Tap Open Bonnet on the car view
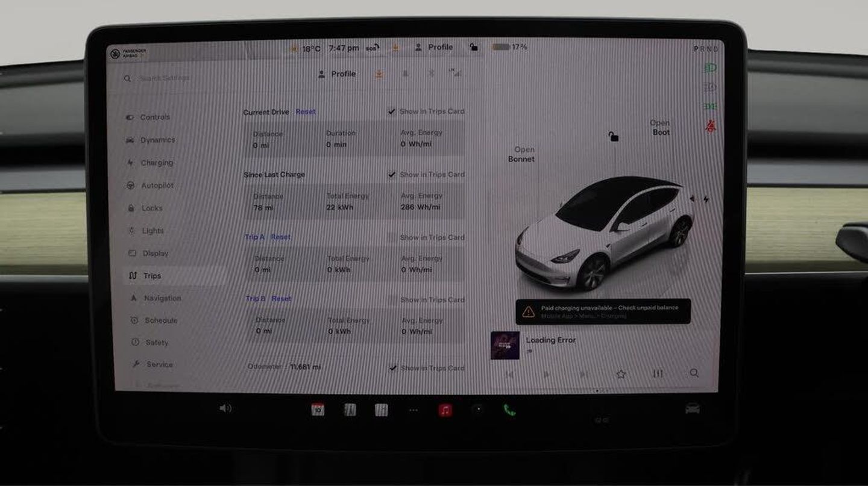The width and height of the screenshot is (868, 486). tap(521, 154)
